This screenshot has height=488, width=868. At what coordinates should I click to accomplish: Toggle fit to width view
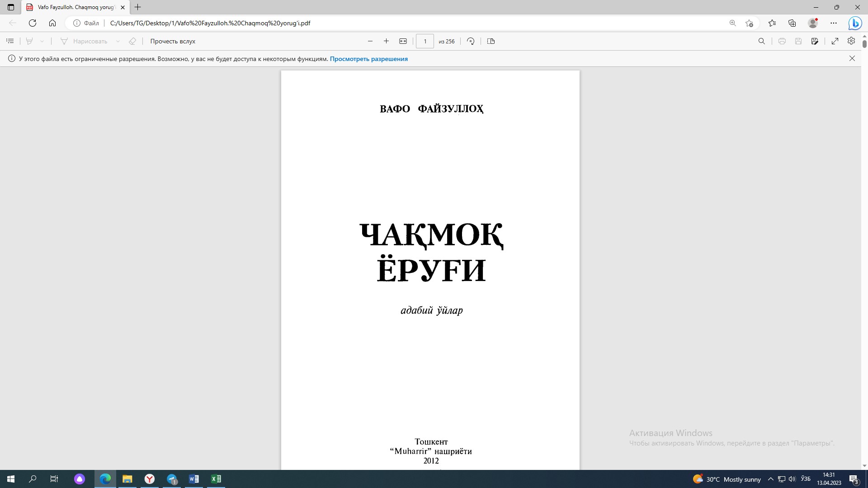click(x=403, y=41)
